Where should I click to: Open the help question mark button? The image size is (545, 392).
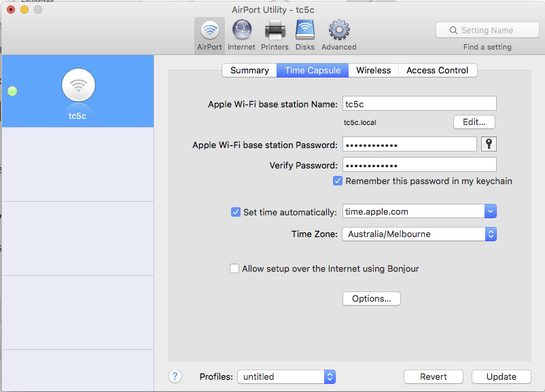tap(175, 376)
